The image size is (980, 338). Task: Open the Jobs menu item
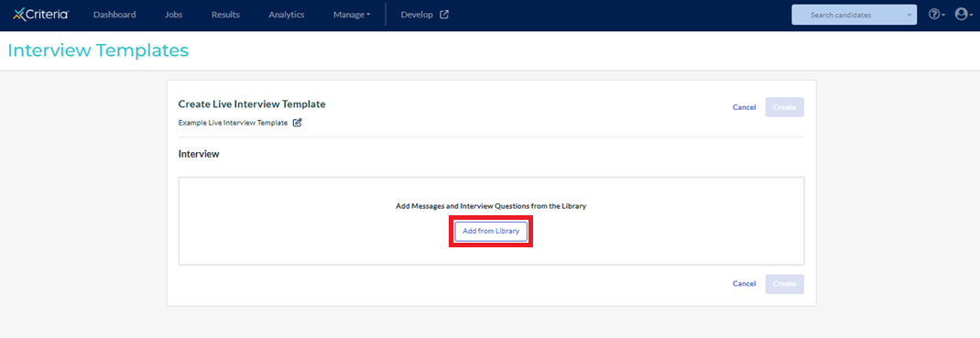pos(174,15)
